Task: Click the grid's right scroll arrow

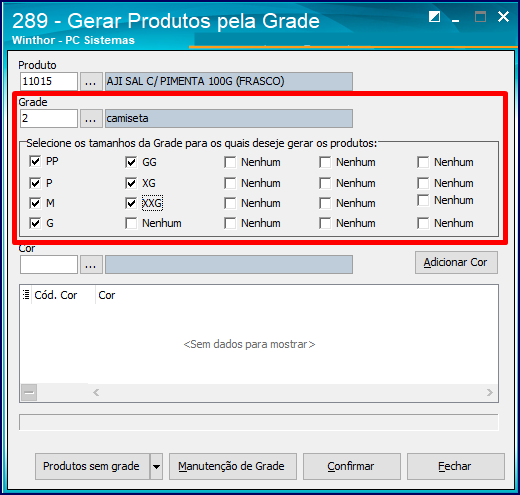Action: click(489, 392)
